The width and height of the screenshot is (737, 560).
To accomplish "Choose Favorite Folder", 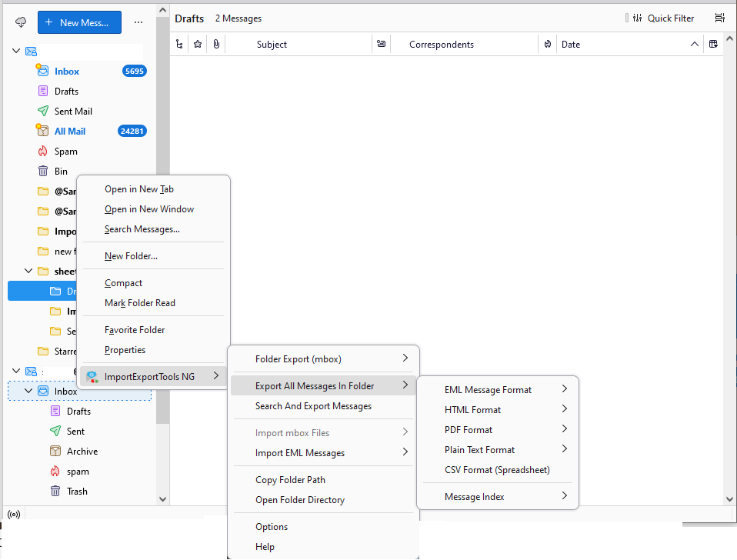I will pyautogui.click(x=154, y=330).
